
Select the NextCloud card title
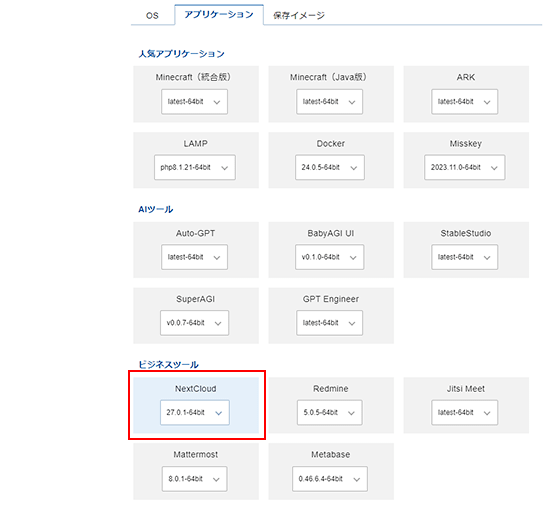coord(196,389)
